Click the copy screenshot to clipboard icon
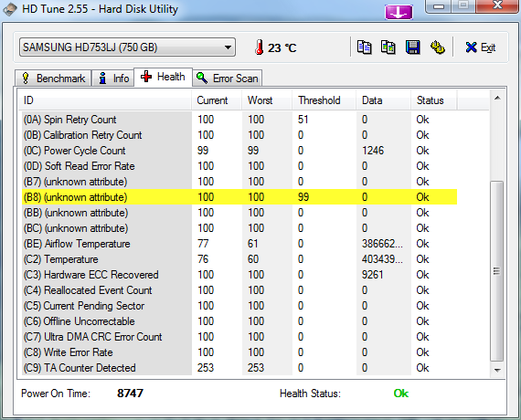 [x=388, y=47]
